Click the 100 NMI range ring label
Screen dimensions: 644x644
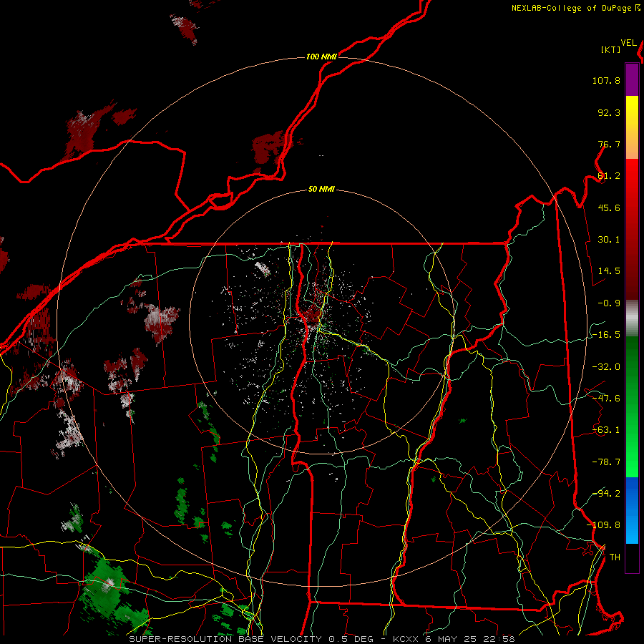(x=321, y=57)
